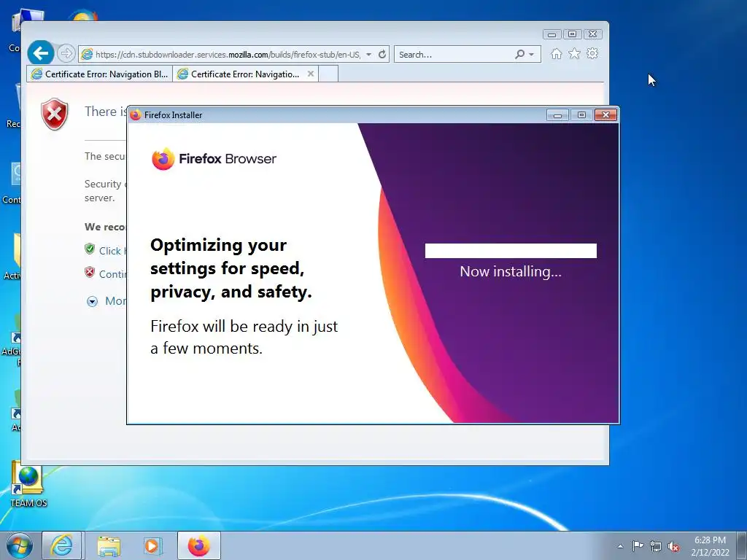This screenshot has height=560, width=747.
Task: Open the address bar dropdown arrow
Action: 368,55
